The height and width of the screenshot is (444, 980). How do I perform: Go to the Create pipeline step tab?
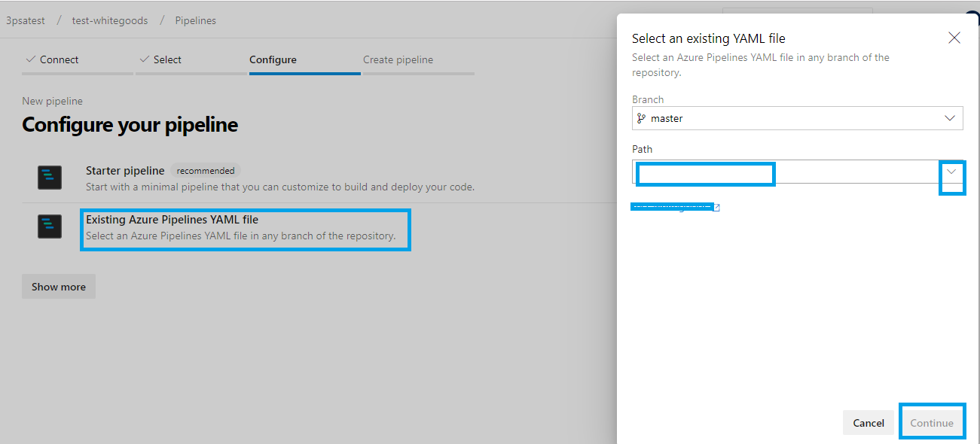398,59
